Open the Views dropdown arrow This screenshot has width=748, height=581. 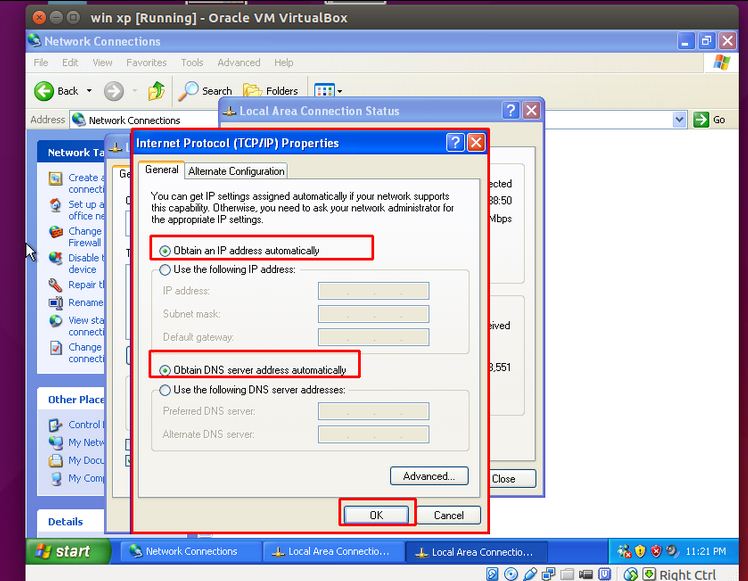tap(340, 91)
